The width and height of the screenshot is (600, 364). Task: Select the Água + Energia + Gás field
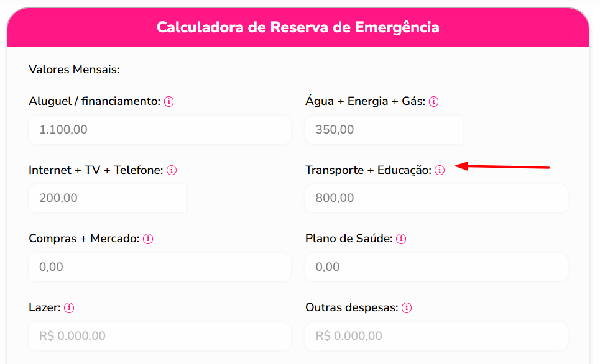(x=384, y=130)
